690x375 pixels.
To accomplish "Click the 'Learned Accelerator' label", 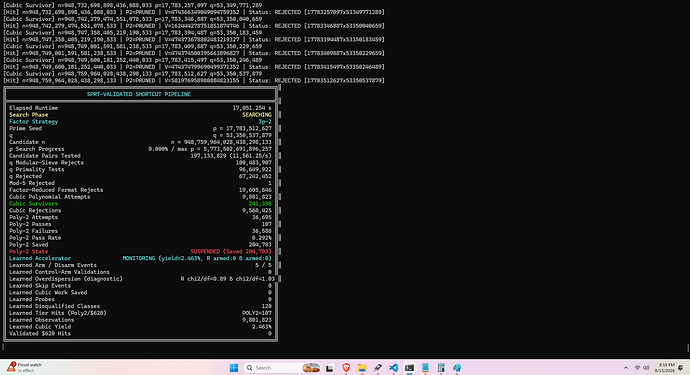I will [40, 258].
